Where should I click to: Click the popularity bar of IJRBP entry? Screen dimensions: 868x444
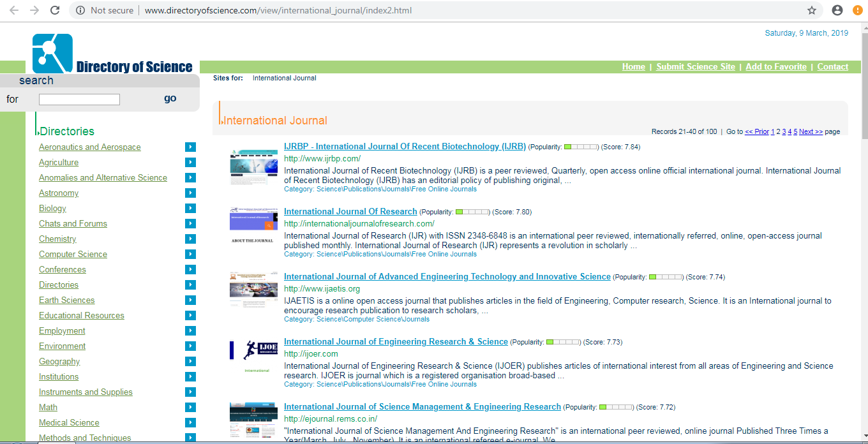pos(581,147)
